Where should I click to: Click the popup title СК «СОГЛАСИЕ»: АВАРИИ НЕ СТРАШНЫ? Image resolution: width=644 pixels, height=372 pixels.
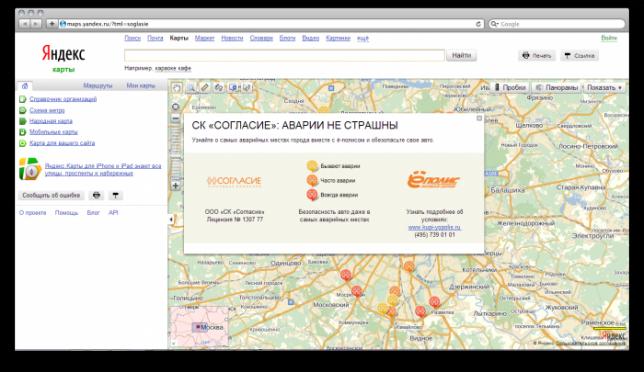[x=295, y=125]
